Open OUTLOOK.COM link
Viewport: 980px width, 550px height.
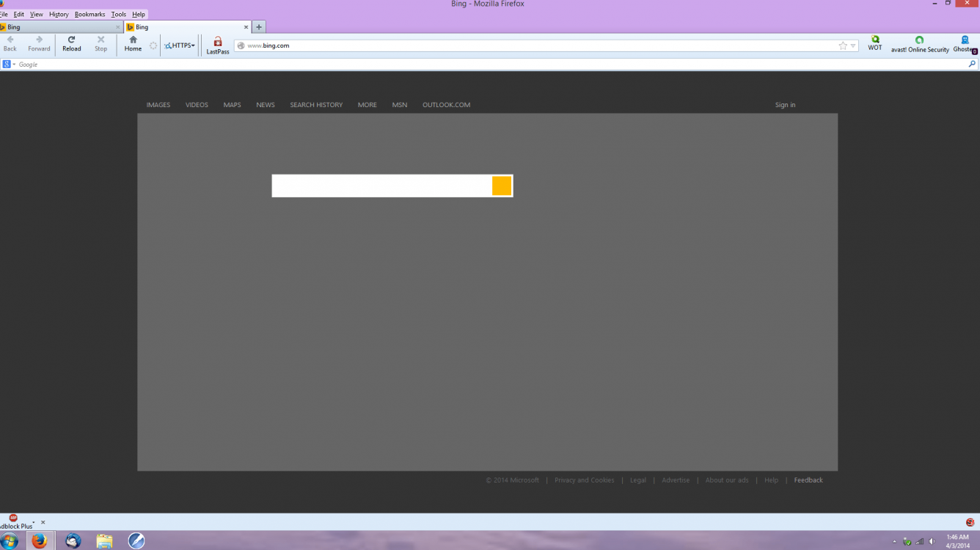pyautogui.click(x=447, y=105)
